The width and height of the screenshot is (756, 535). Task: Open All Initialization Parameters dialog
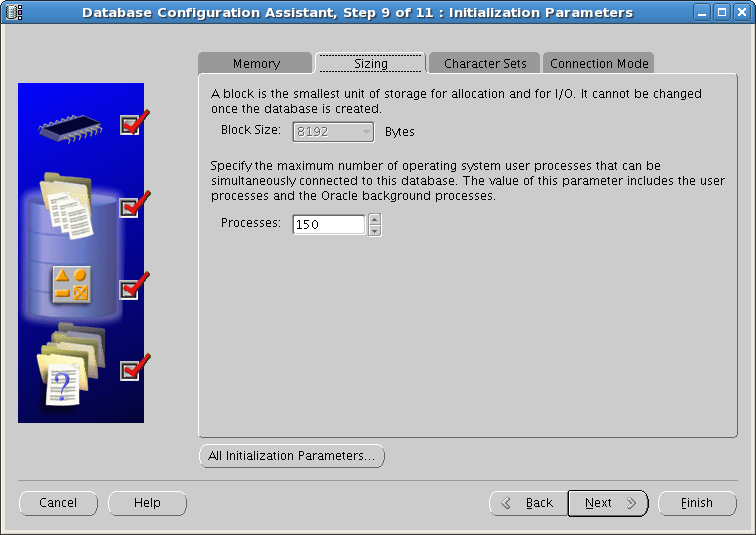coord(292,456)
